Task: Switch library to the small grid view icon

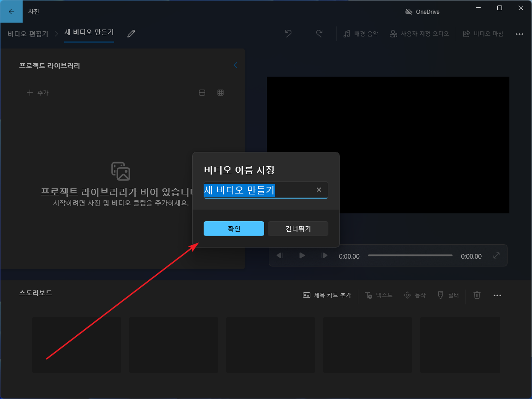Action: [x=221, y=93]
